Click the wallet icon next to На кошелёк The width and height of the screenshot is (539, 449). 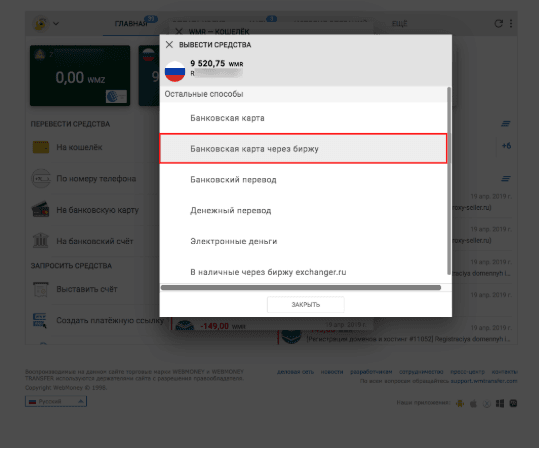pyautogui.click(x=41, y=147)
